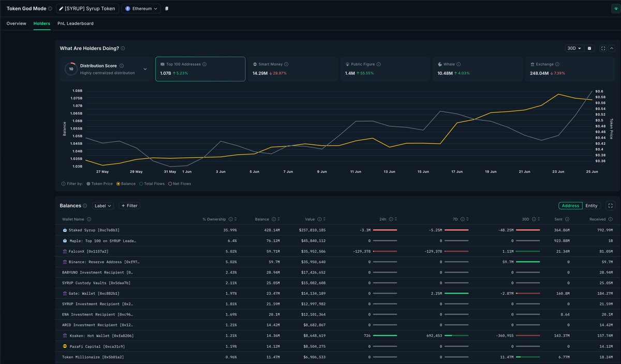Click info icon next to Filter by
Image resolution: width=621 pixels, height=364 pixels.
pos(63,184)
